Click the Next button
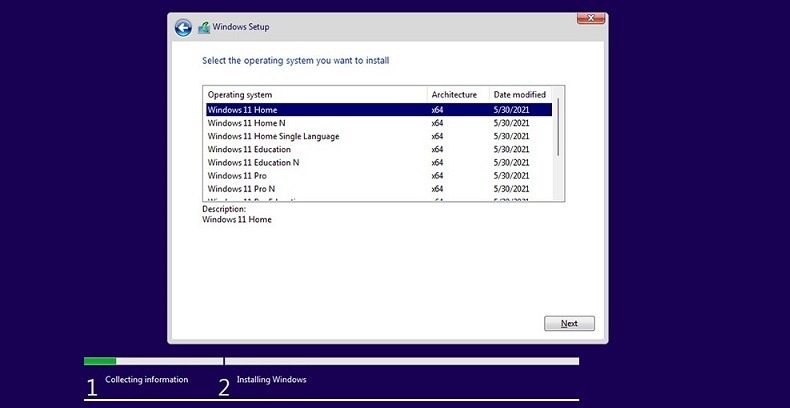Viewport: 790px width, 408px height. (569, 323)
